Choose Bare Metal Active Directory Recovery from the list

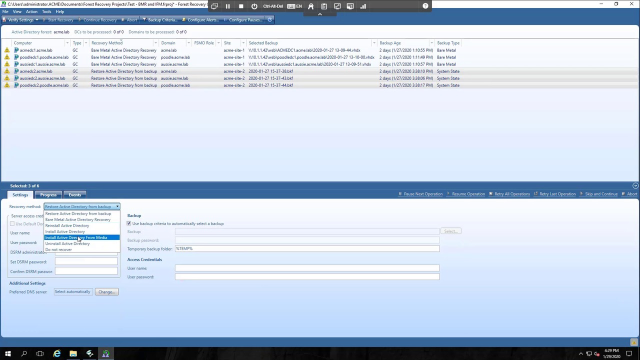point(82,220)
